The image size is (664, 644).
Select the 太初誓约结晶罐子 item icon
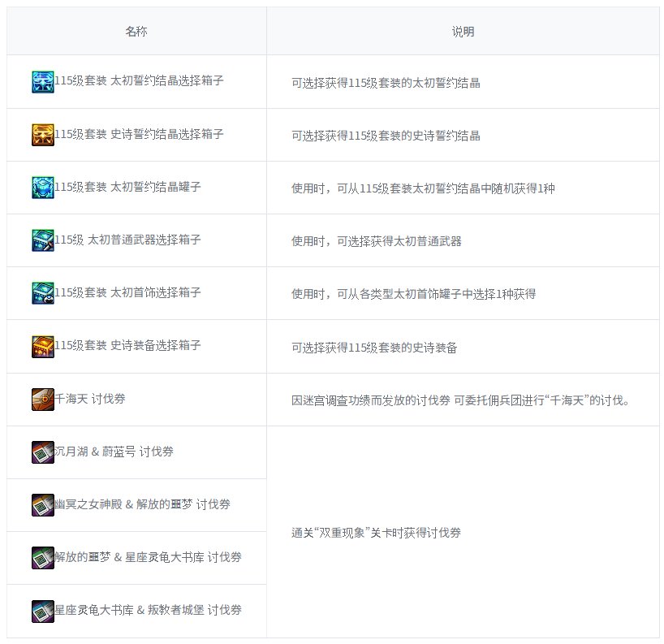pos(43,188)
